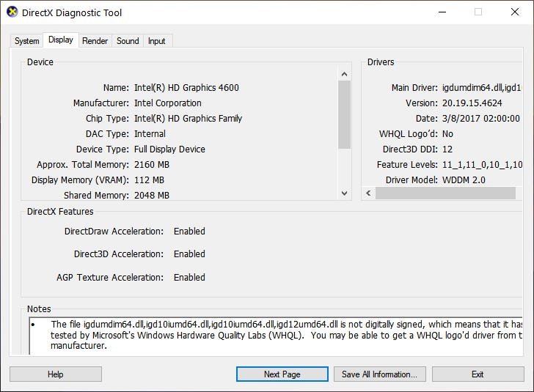Click the Exit button
The width and height of the screenshot is (534, 392).
pos(478,374)
